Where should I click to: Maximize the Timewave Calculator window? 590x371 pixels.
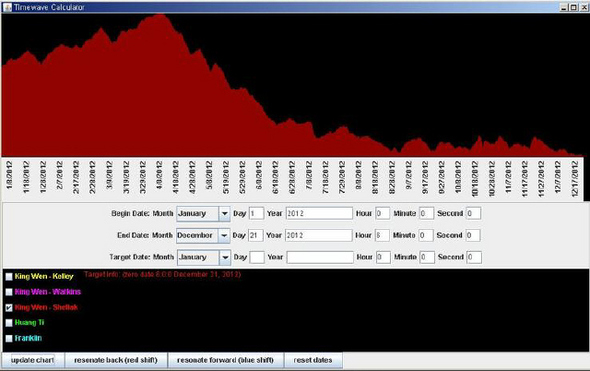573,7
